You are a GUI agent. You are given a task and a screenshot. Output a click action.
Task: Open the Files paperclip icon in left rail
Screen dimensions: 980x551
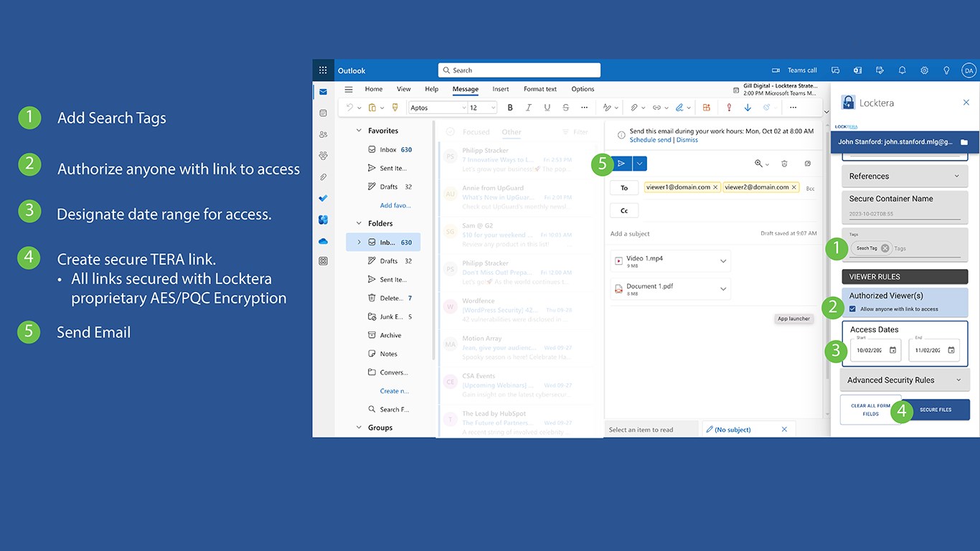tap(324, 176)
